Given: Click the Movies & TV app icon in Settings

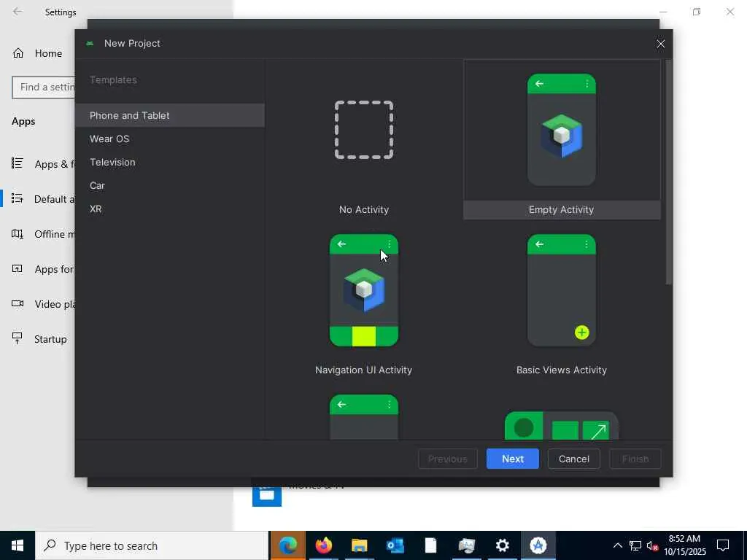Looking at the screenshot, I should pyautogui.click(x=267, y=496).
